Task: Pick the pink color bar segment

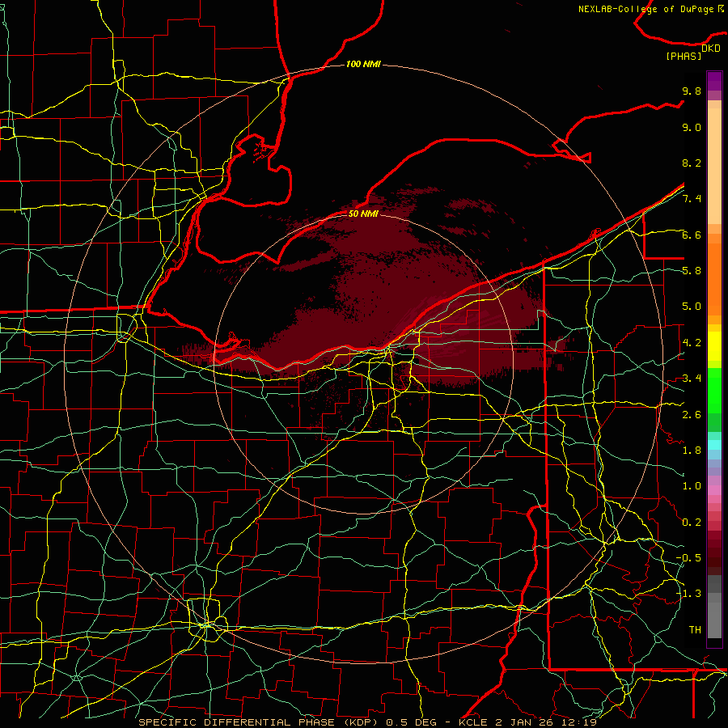Action: tap(714, 490)
